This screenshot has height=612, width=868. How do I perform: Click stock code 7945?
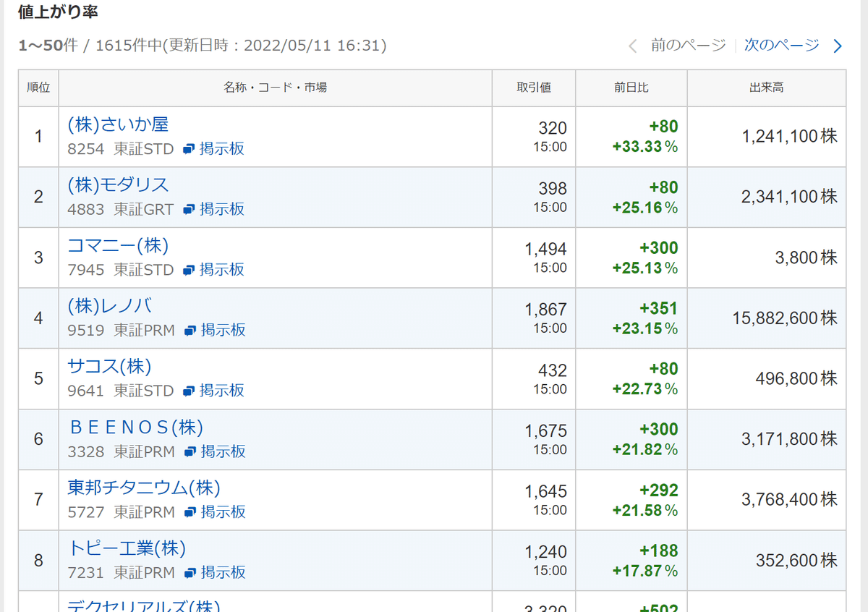click(x=86, y=270)
